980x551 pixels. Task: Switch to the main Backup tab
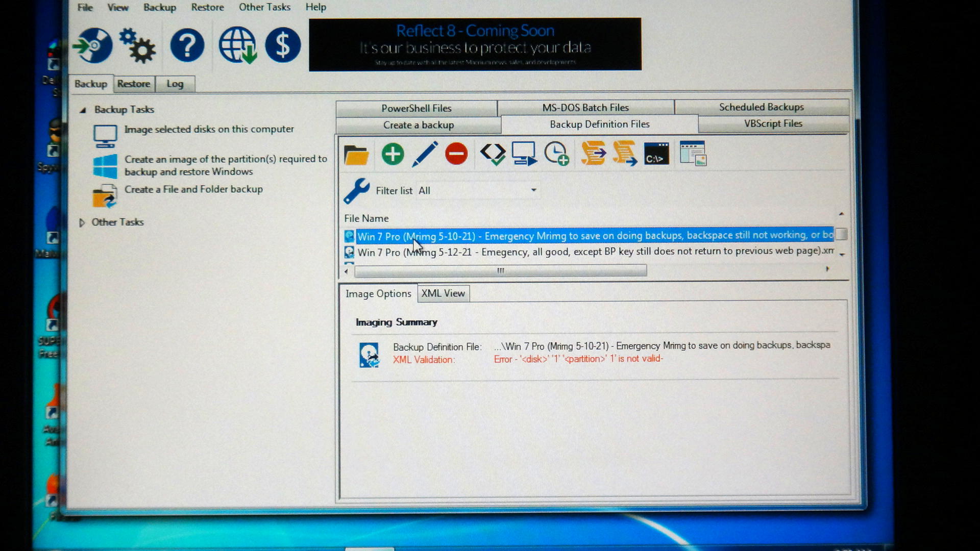[91, 84]
